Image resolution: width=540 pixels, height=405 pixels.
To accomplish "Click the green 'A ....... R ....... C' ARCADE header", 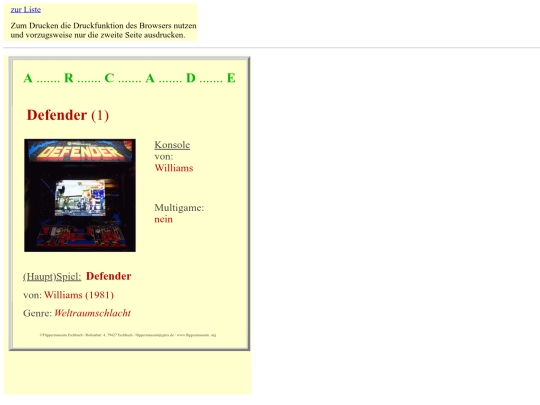I will tap(129, 78).
